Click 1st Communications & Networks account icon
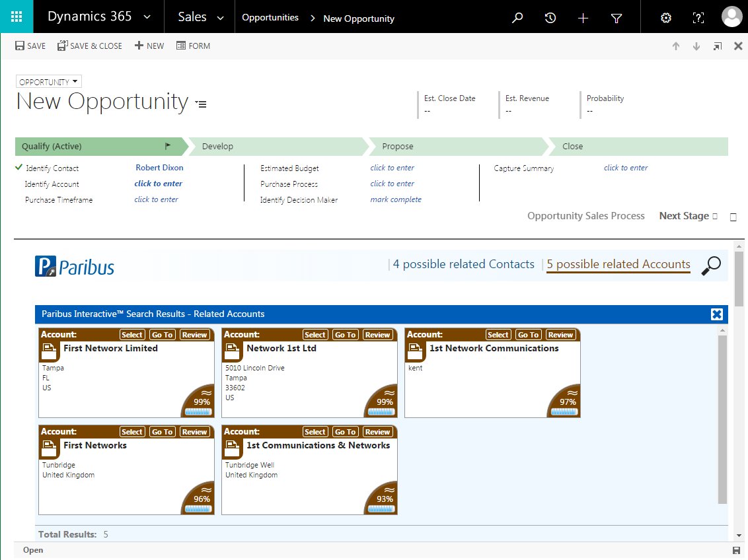 coord(233,449)
